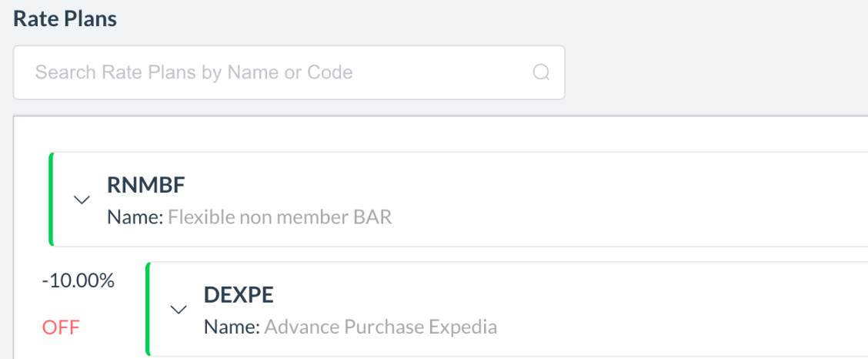Click the -10.00% discount label

click(x=78, y=281)
